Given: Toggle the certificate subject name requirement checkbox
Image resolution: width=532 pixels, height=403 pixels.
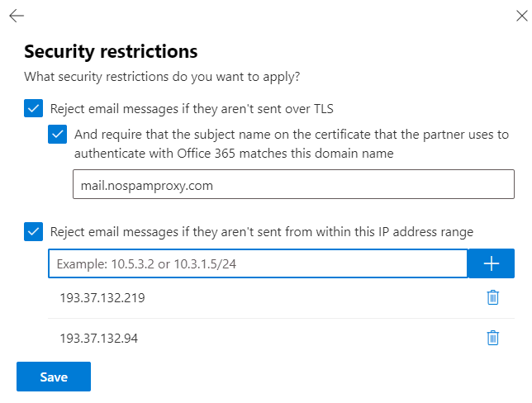Looking at the screenshot, I should 57,135.
